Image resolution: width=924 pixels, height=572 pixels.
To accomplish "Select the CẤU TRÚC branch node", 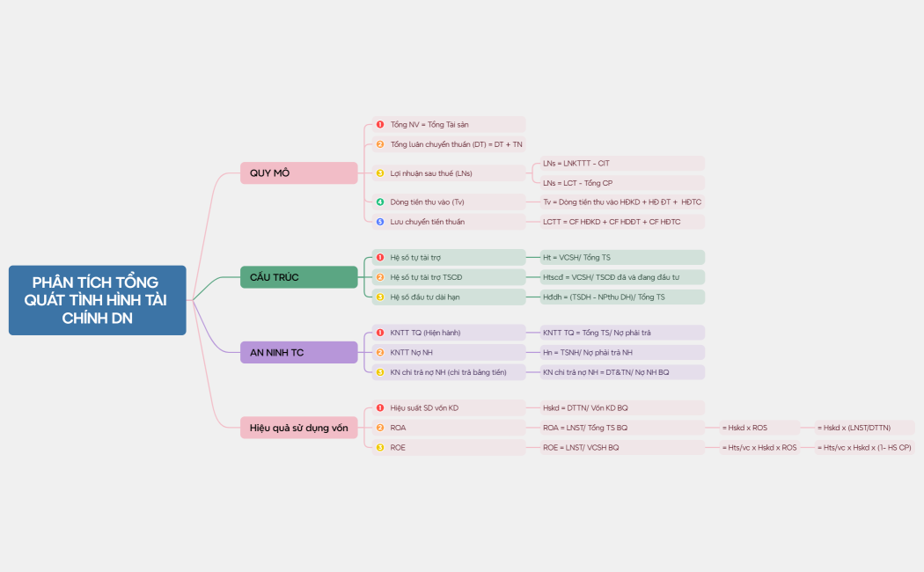I will 298,278.
